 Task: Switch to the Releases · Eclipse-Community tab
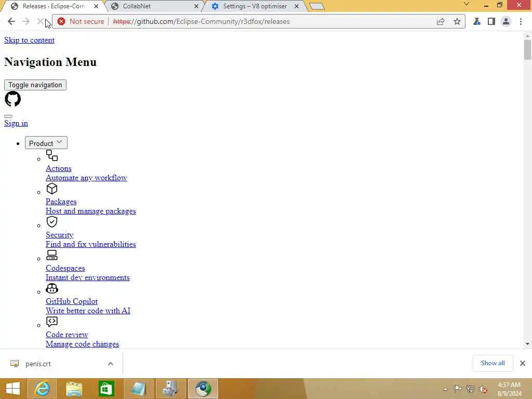pos(54,6)
